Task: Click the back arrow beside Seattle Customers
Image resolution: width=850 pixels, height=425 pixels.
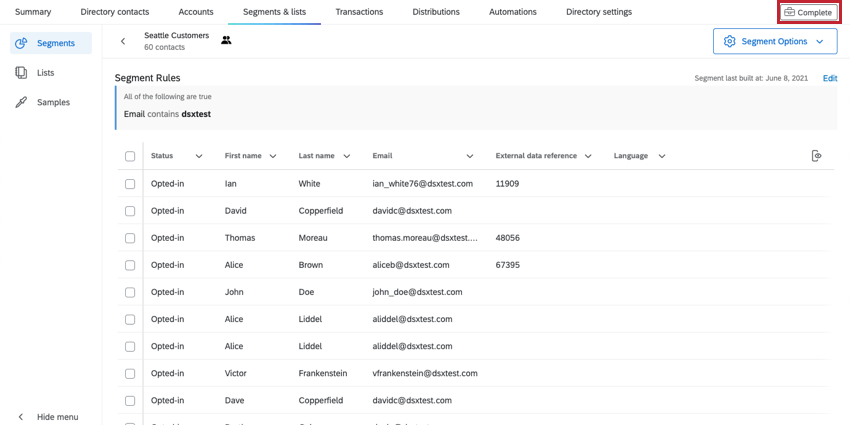Action: click(x=123, y=41)
